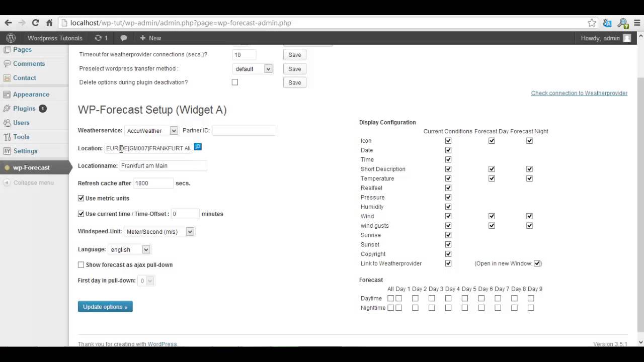
Task: Click the Collapse menu arrow icon
Action: (x=7, y=183)
